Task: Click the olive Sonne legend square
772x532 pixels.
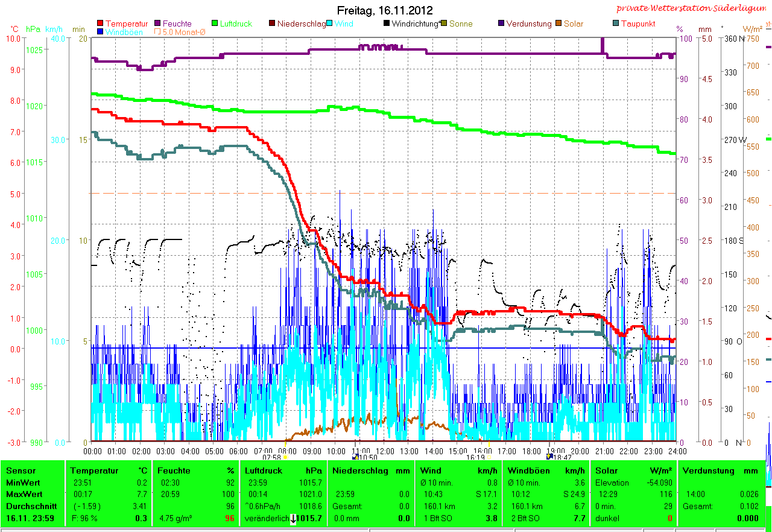Action: tap(445, 24)
